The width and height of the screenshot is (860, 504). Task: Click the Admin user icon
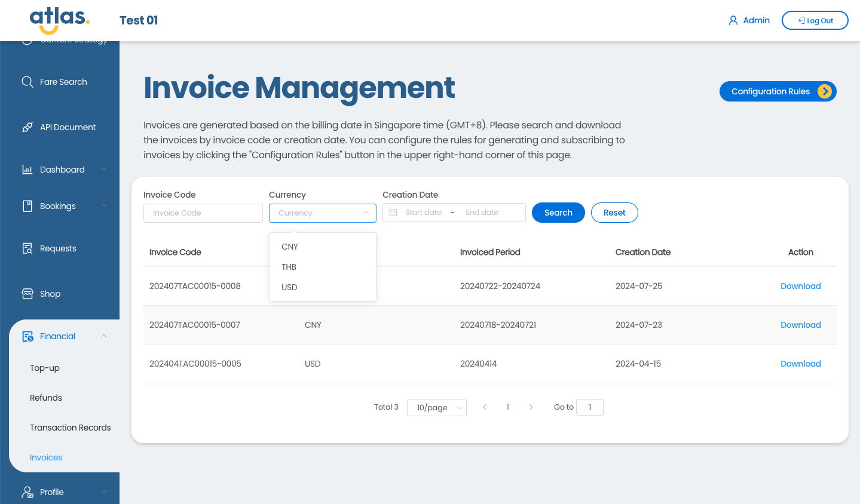tap(733, 20)
